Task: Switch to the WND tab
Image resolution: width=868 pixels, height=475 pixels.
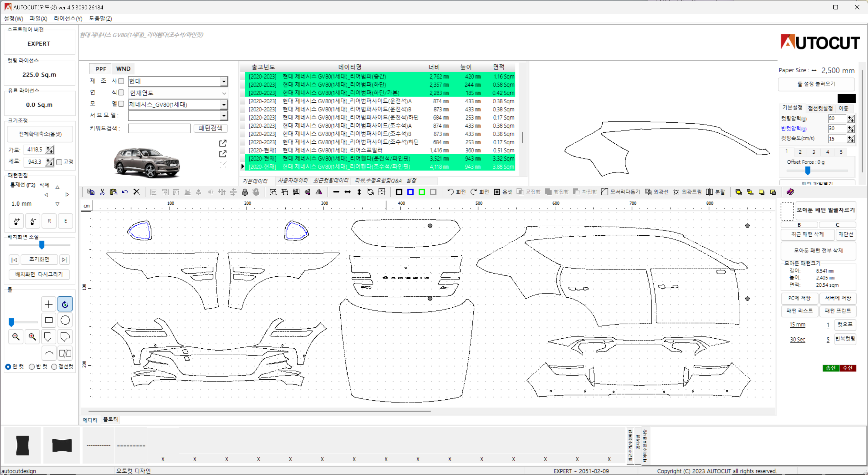Action: click(123, 69)
